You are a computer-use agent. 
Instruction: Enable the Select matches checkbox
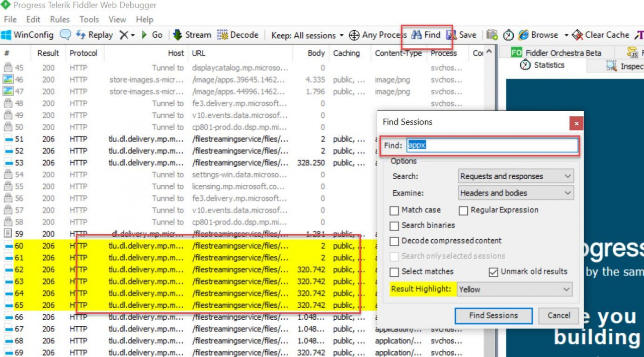(x=394, y=272)
